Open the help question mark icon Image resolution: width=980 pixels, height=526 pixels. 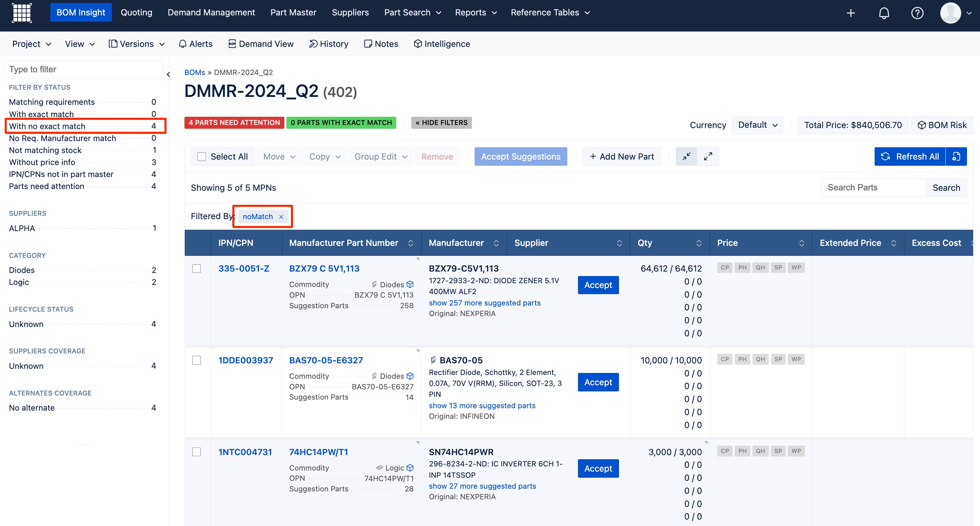(x=917, y=13)
